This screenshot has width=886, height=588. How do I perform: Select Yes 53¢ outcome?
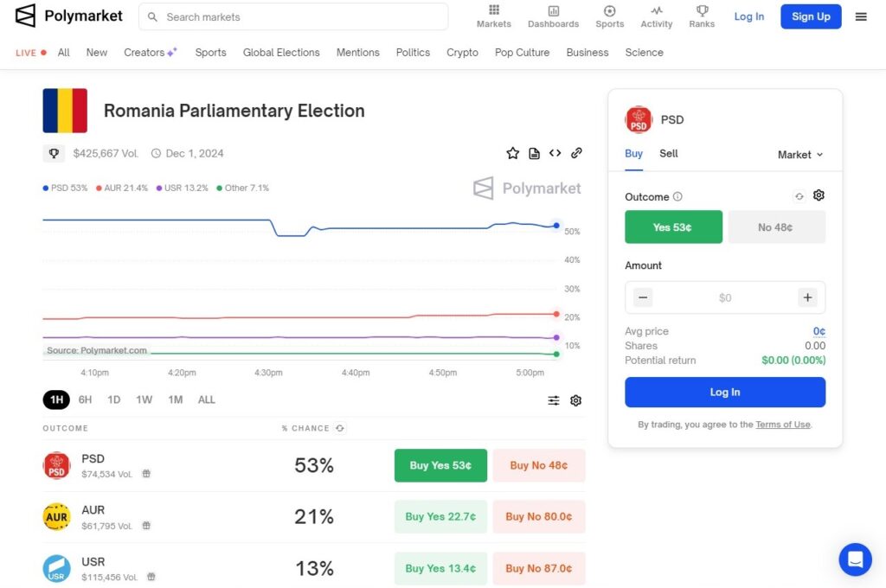(x=673, y=227)
